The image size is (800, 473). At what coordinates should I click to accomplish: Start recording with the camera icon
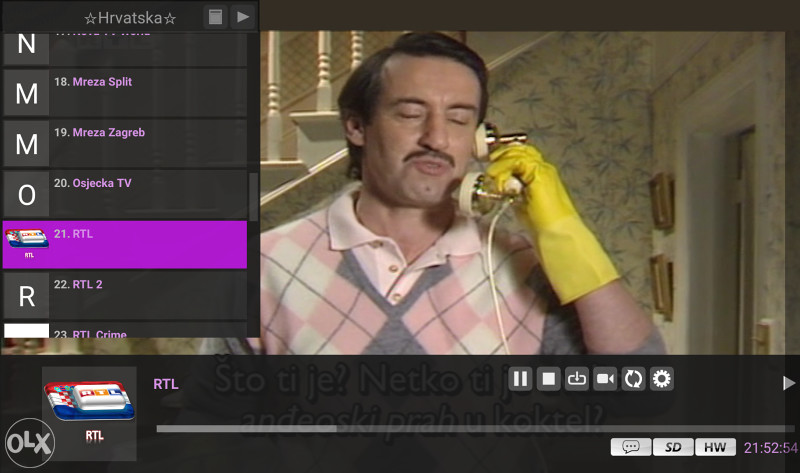(x=605, y=379)
